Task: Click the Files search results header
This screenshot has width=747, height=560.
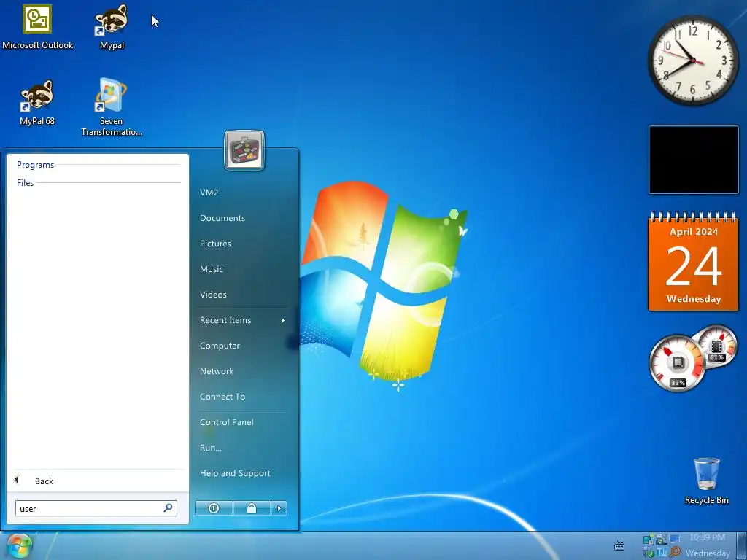Action: (26, 183)
